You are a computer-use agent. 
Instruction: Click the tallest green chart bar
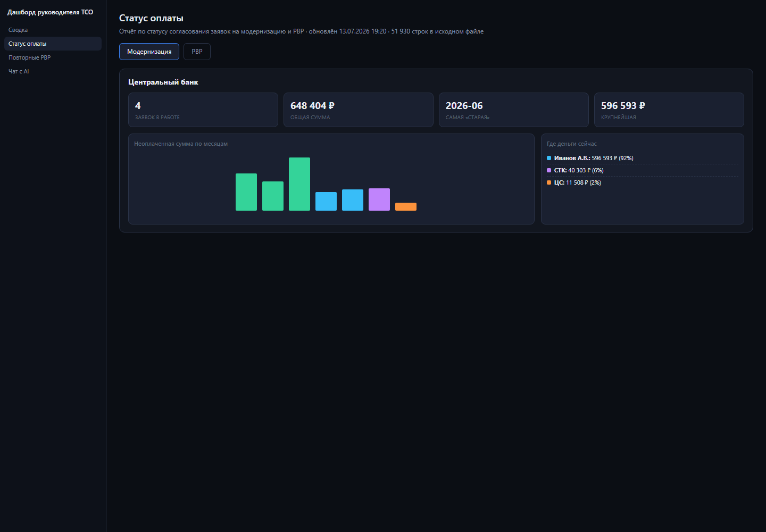point(299,184)
